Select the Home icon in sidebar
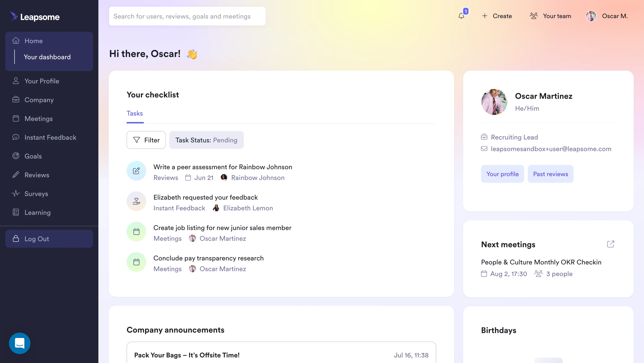This screenshot has width=644, height=363. tap(16, 40)
